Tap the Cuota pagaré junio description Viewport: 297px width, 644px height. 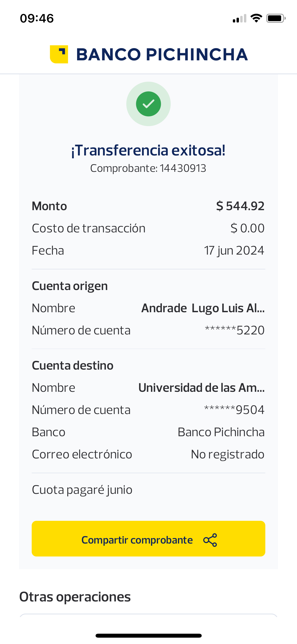coord(82,490)
